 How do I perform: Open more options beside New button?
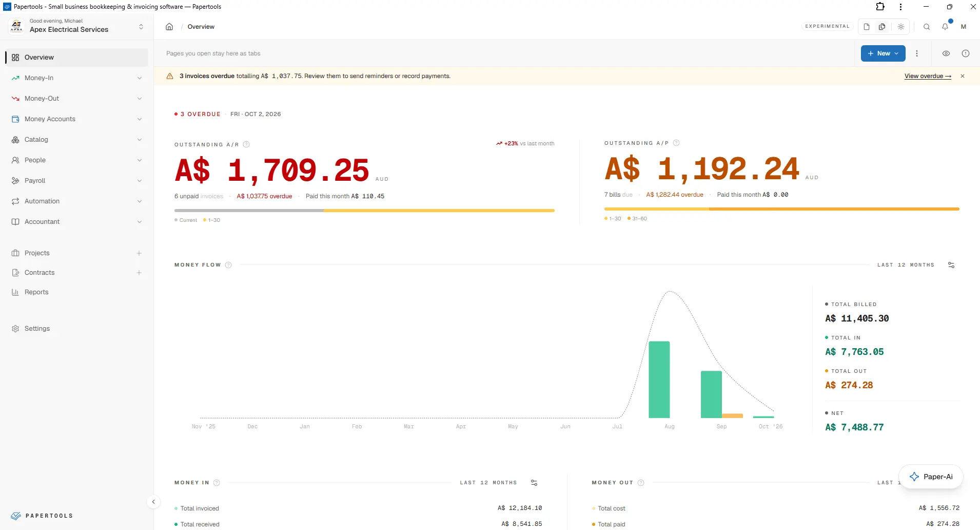(917, 53)
